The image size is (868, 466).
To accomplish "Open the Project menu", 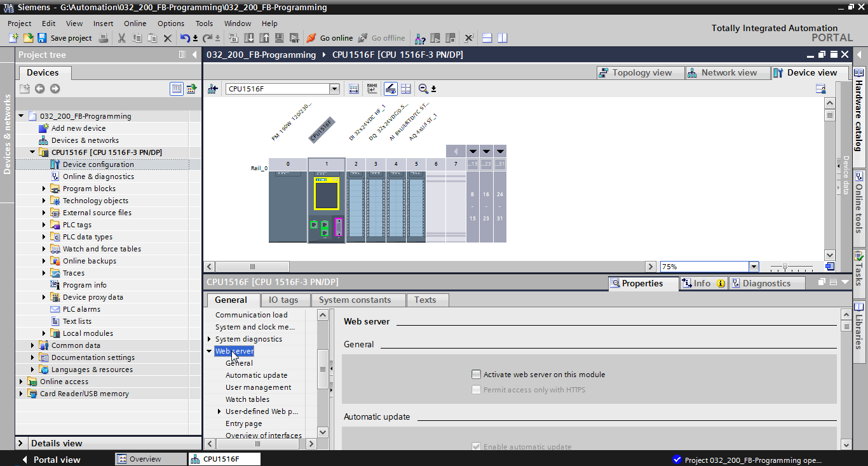I will click(x=20, y=23).
